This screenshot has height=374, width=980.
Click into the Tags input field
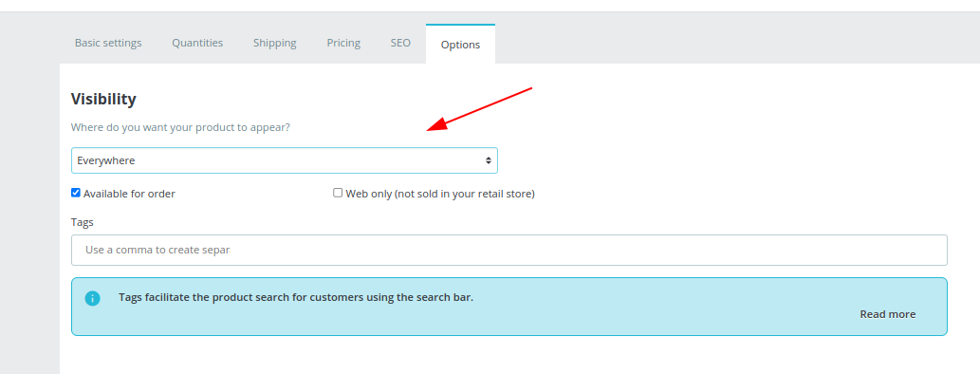(x=509, y=250)
